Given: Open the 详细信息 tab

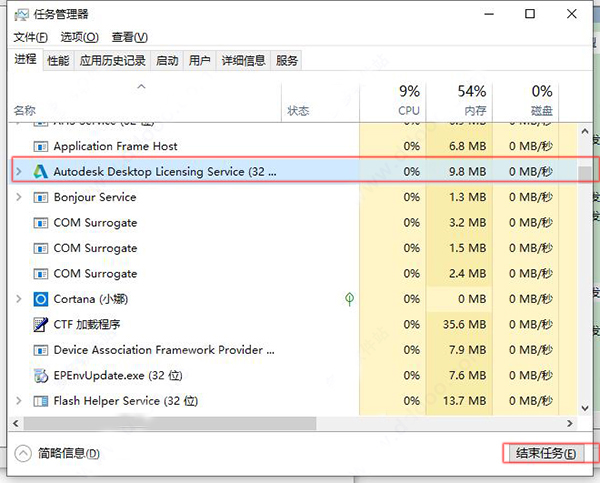Looking at the screenshot, I should (243, 60).
